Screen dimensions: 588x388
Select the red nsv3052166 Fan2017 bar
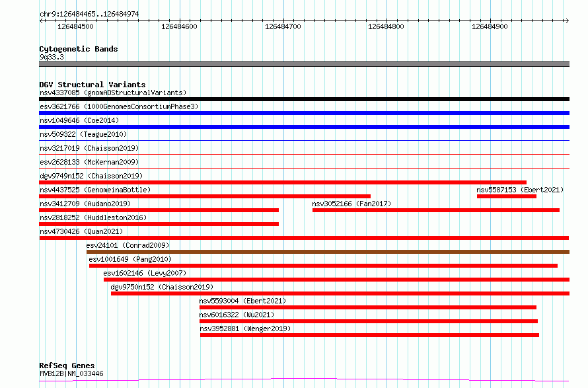click(436, 210)
